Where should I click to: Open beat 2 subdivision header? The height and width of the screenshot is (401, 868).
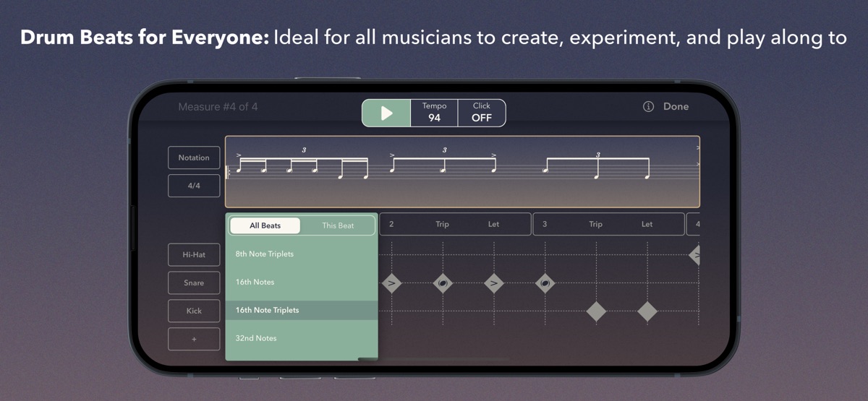click(x=455, y=224)
